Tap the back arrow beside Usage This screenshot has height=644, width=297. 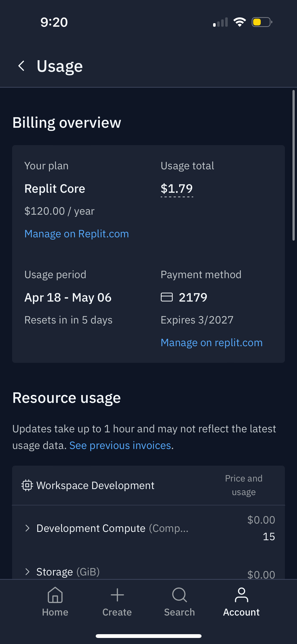pos(22,66)
